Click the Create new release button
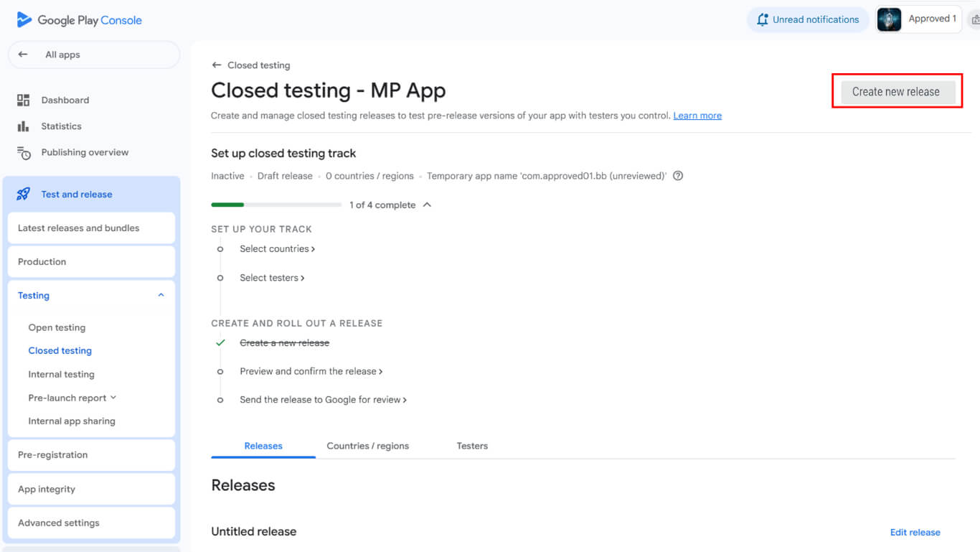 tap(897, 92)
